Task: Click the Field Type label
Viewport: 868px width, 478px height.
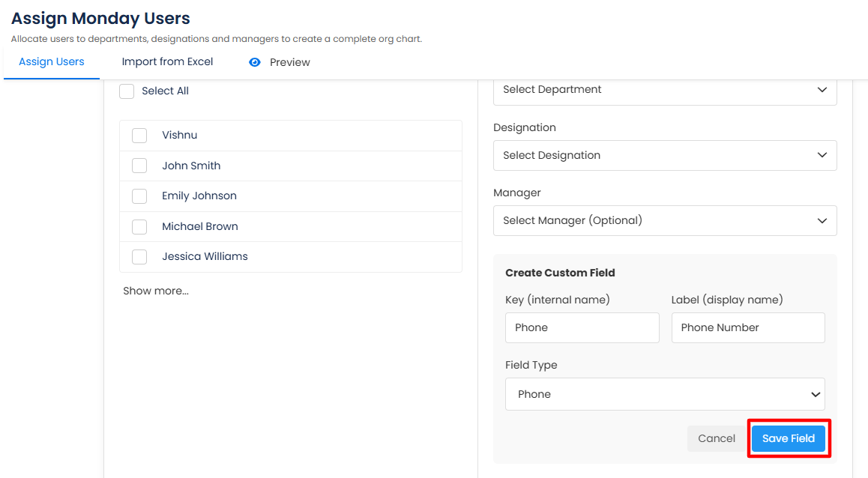Action: point(531,365)
